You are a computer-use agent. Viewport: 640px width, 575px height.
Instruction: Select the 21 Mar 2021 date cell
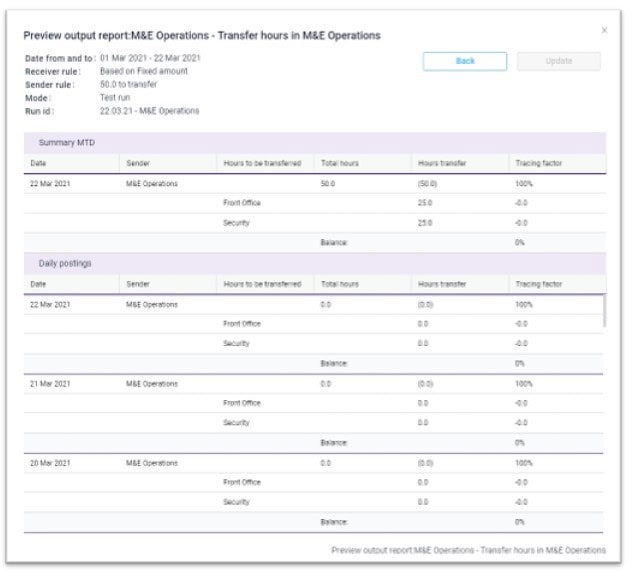50,383
